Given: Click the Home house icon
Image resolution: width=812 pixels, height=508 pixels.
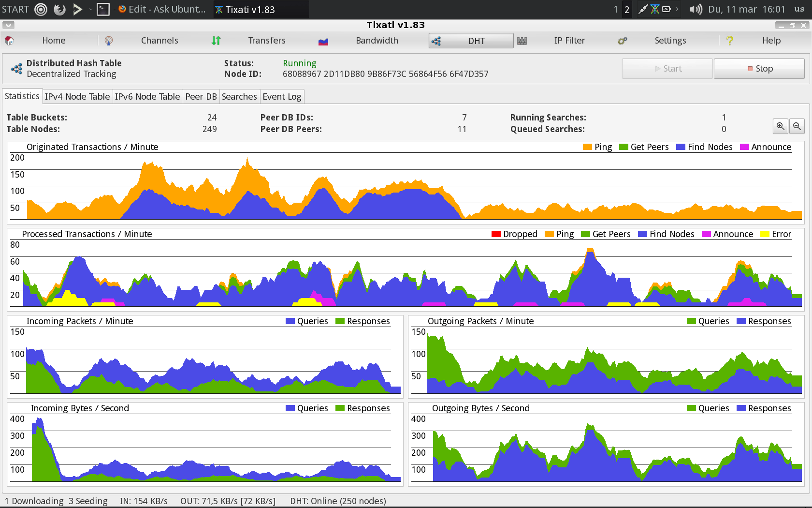Looking at the screenshot, I should [9, 41].
